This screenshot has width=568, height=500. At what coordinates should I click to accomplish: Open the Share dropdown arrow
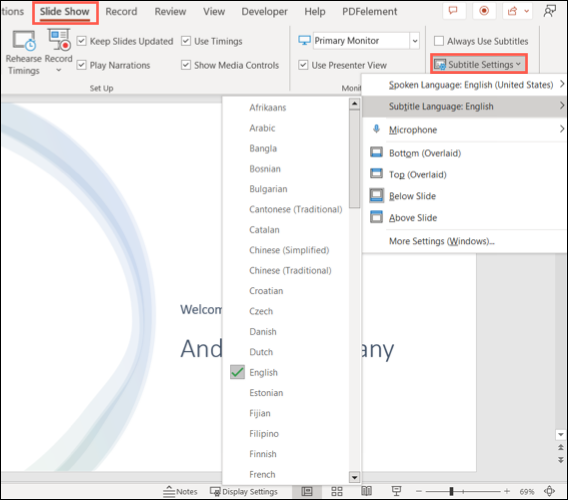(527, 11)
